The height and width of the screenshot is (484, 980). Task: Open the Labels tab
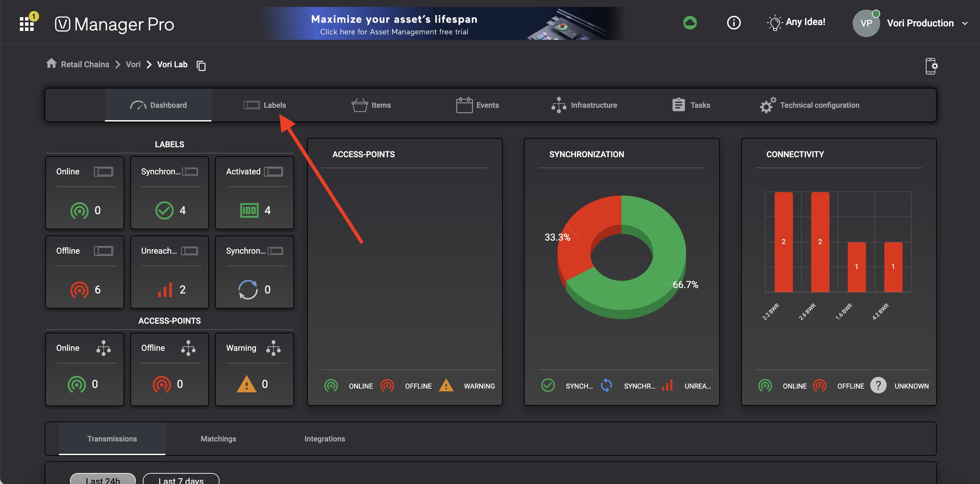coord(265,105)
